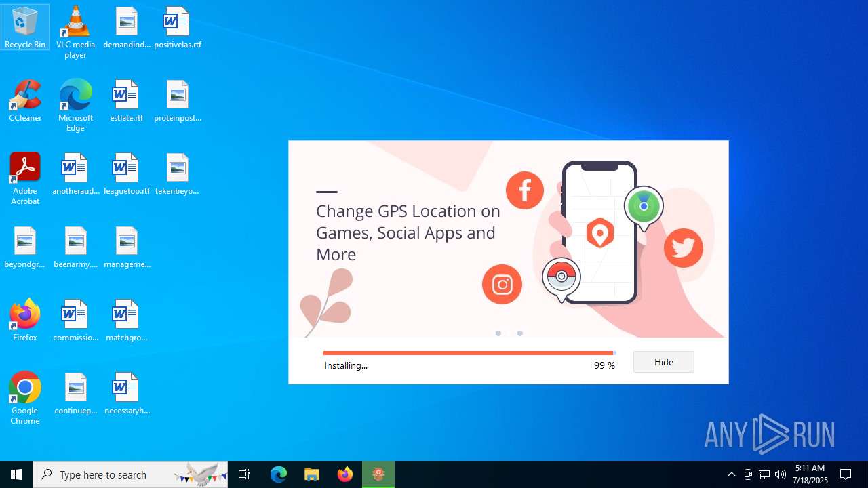Click the Instagram icon in installer banner

tap(502, 284)
